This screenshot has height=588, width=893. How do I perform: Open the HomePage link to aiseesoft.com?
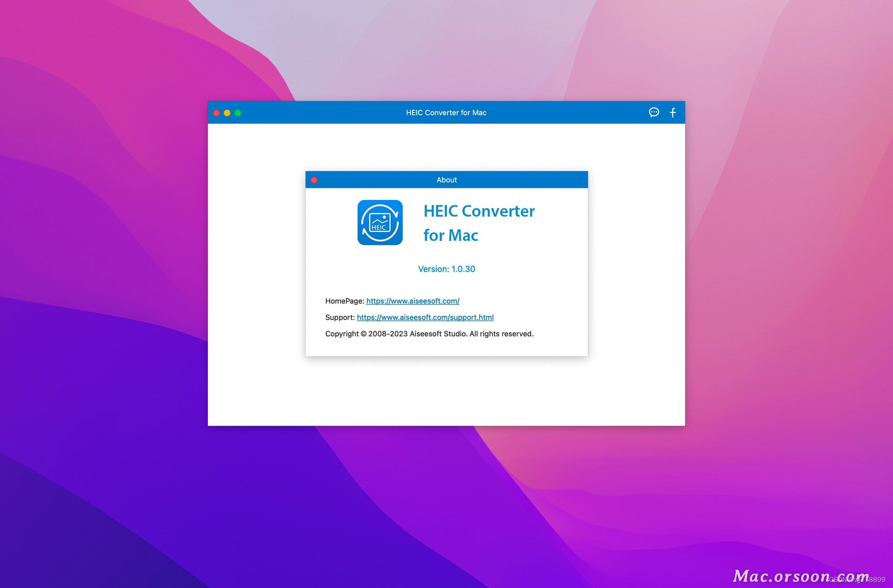[413, 301]
